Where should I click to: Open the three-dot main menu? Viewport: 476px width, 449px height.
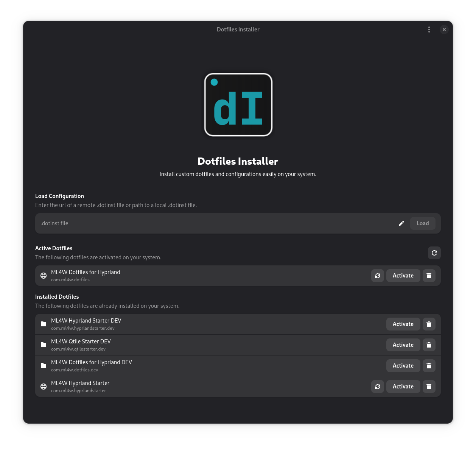tap(429, 30)
